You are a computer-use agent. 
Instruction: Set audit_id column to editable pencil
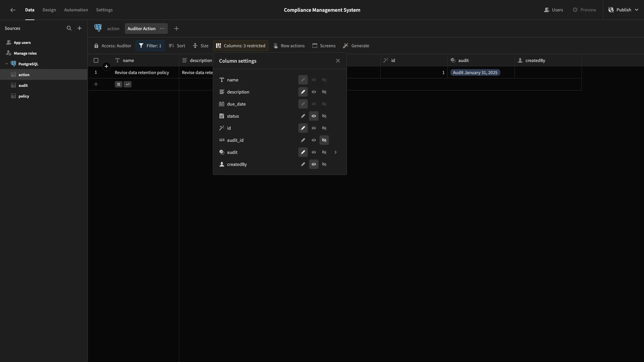click(303, 140)
